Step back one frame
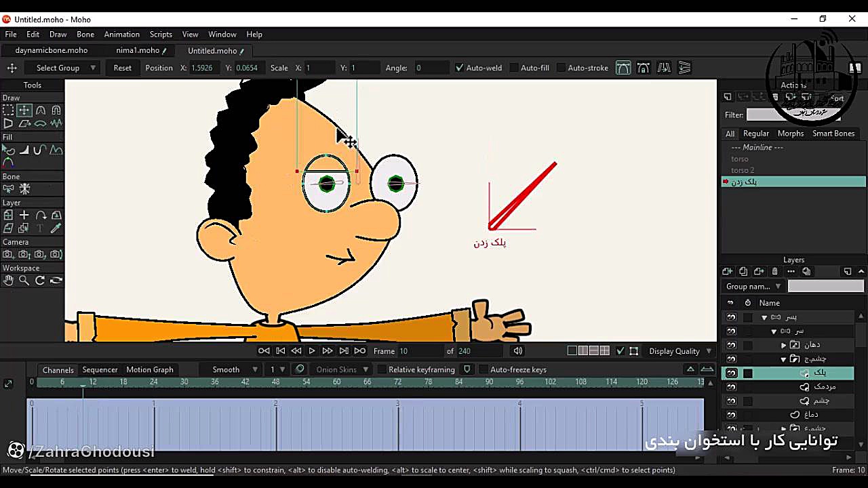This screenshot has height=488, width=868. 296,351
